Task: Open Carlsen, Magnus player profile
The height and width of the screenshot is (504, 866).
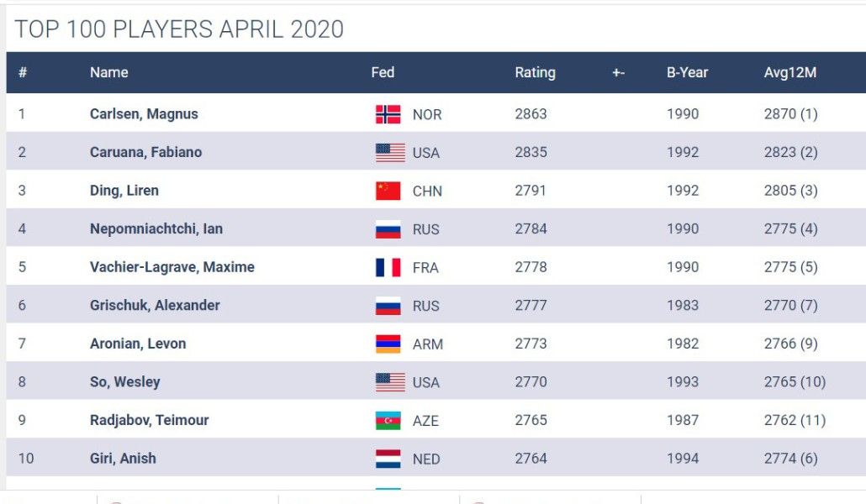Action: tap(144, 113)
